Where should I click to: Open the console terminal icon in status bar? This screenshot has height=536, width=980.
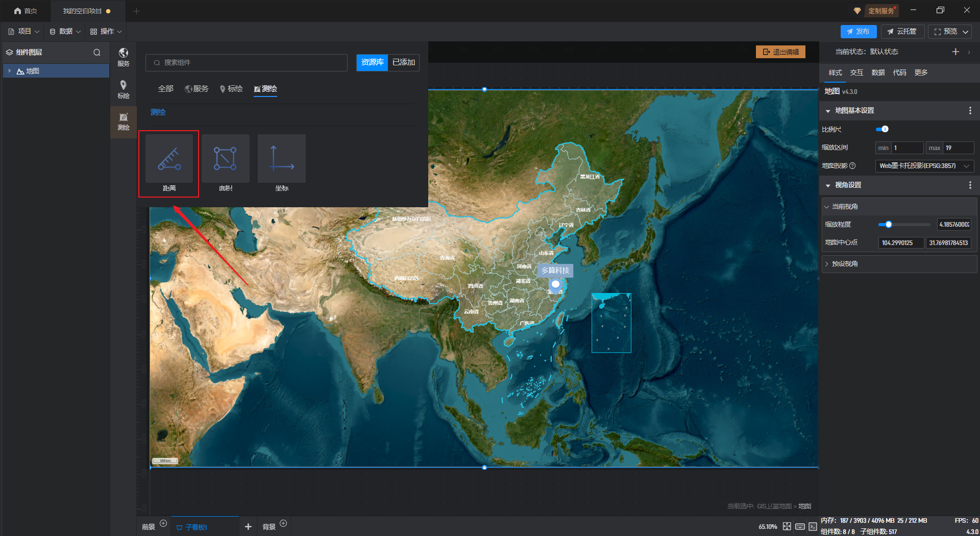pyautogui.click(x=813, y=526)
